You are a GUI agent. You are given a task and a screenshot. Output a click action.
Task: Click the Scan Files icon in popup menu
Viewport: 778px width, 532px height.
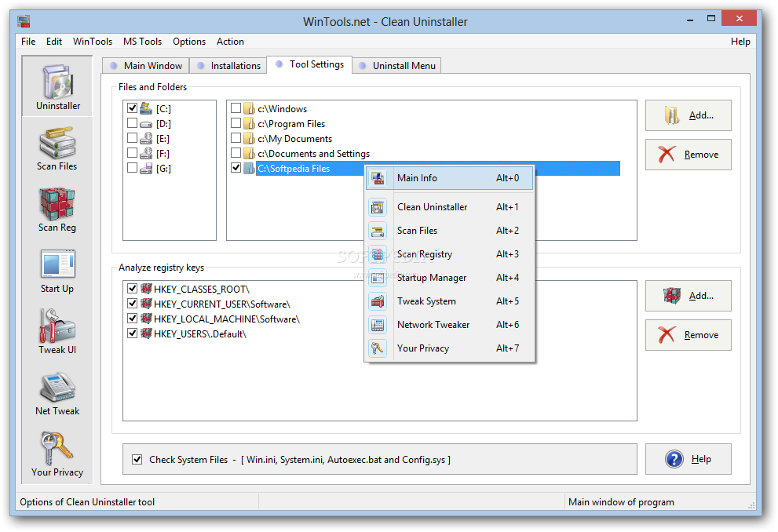378,231
